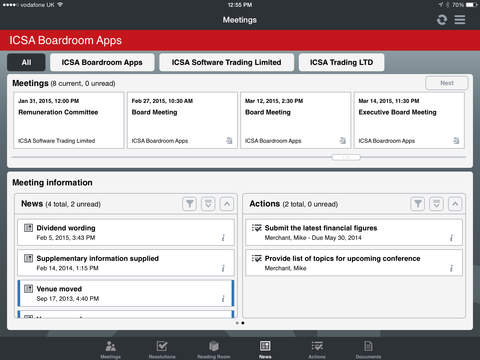Open Provide list of topics action
This screenshot has height=360, width=480.
tap(354, 263)
